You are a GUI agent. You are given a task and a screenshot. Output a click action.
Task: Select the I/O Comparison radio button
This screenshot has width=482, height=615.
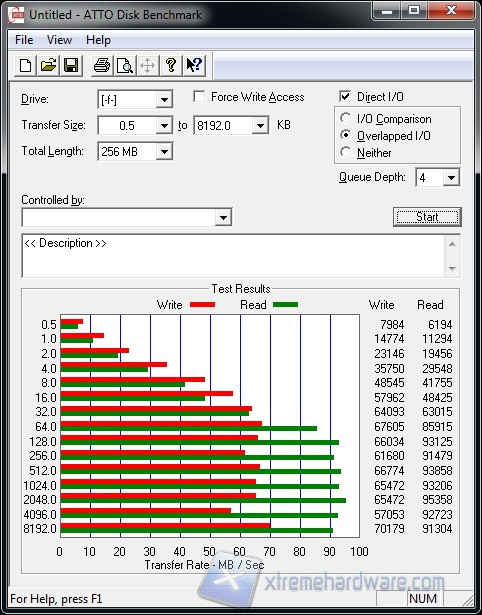(x=346, y=118)
